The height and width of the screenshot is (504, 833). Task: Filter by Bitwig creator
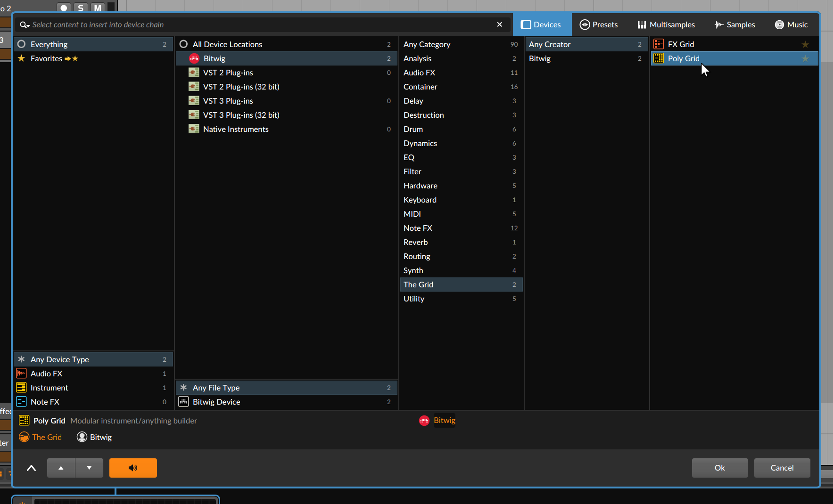(x=586, y=58)
